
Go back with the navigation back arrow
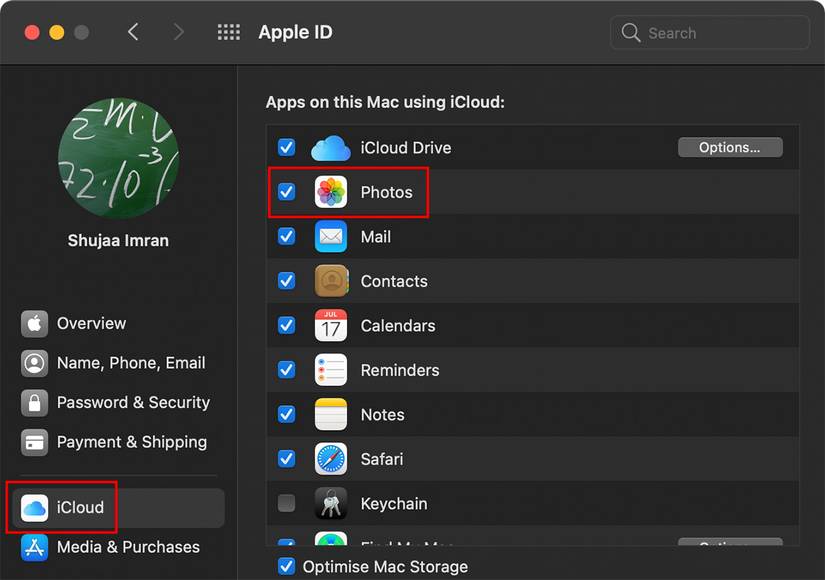click(133, 31)
